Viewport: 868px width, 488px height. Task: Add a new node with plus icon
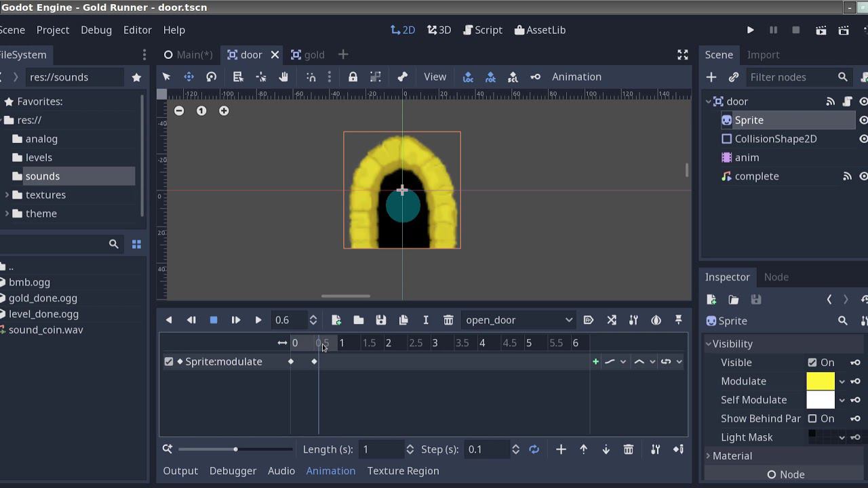[x=711, y=77]
